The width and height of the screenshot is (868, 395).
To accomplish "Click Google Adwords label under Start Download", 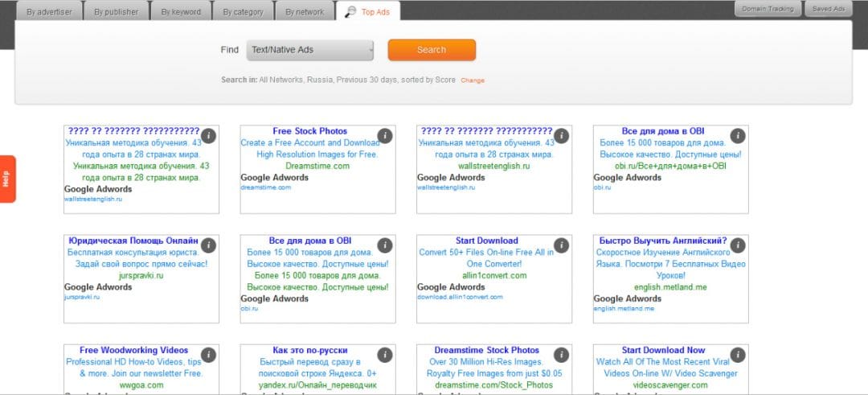I will click(451, 287).
